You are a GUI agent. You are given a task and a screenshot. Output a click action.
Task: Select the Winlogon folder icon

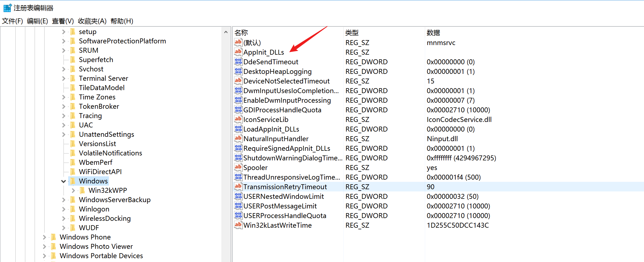coord(73,209)
